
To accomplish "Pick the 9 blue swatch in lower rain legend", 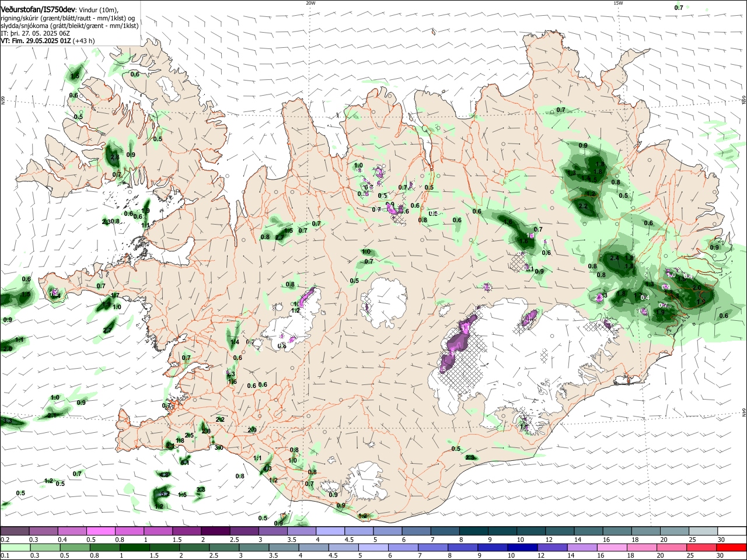I will point(494,547).
